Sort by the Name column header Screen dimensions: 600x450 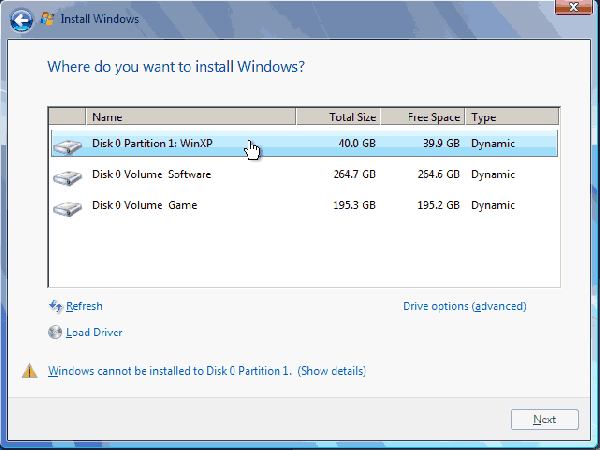pos(190,117)
